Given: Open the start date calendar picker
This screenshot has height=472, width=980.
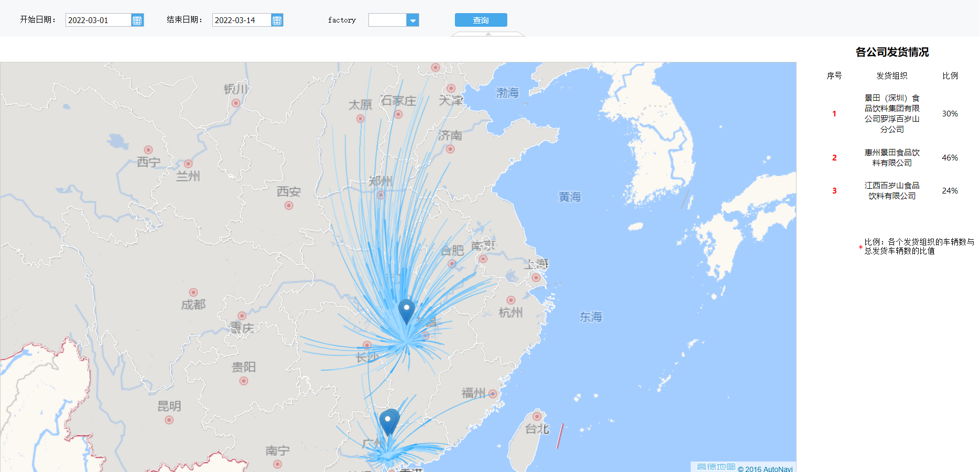Looking at the screenshot, I should (x=137, y=20).
